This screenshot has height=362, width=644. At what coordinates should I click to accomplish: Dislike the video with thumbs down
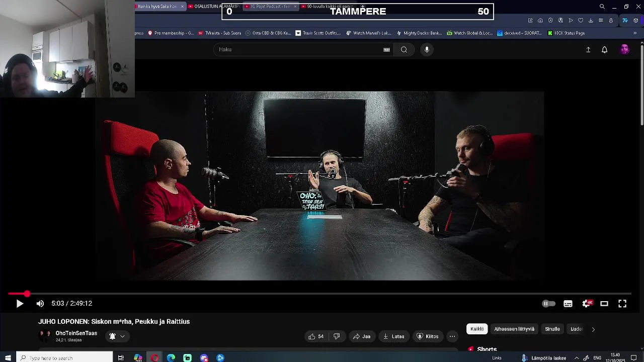point(337,336)
